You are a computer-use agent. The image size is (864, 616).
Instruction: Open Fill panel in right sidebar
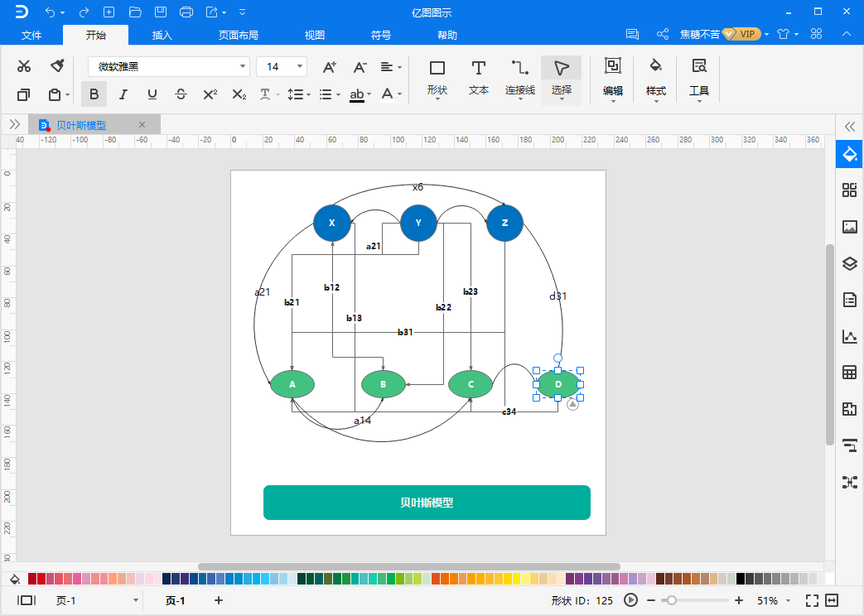(x=849, y=154)
